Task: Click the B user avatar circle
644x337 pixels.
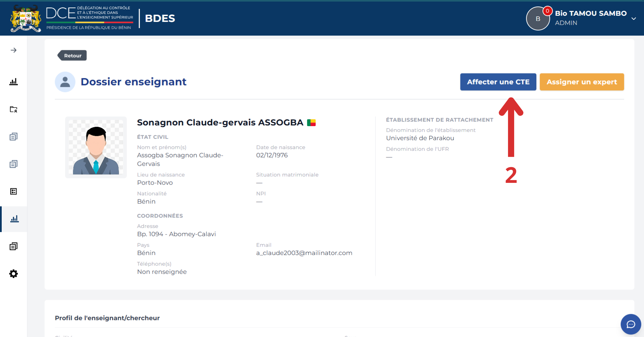Action: coord(538,19)
